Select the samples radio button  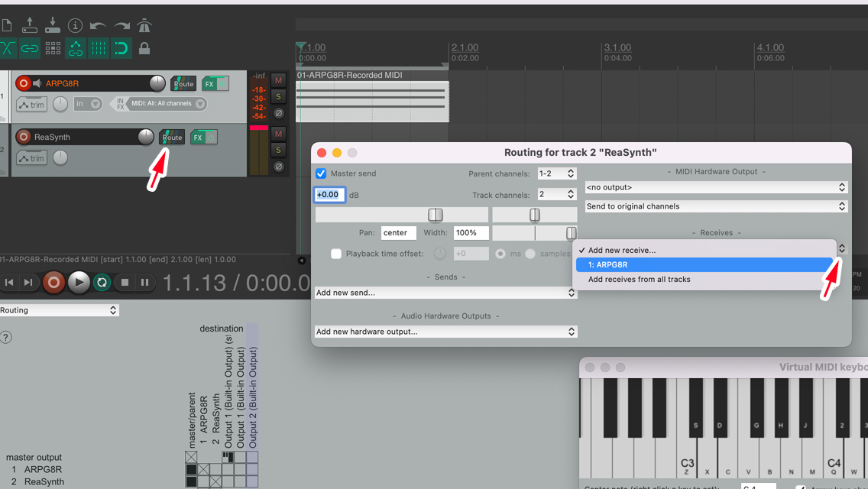tap(530, 254)
